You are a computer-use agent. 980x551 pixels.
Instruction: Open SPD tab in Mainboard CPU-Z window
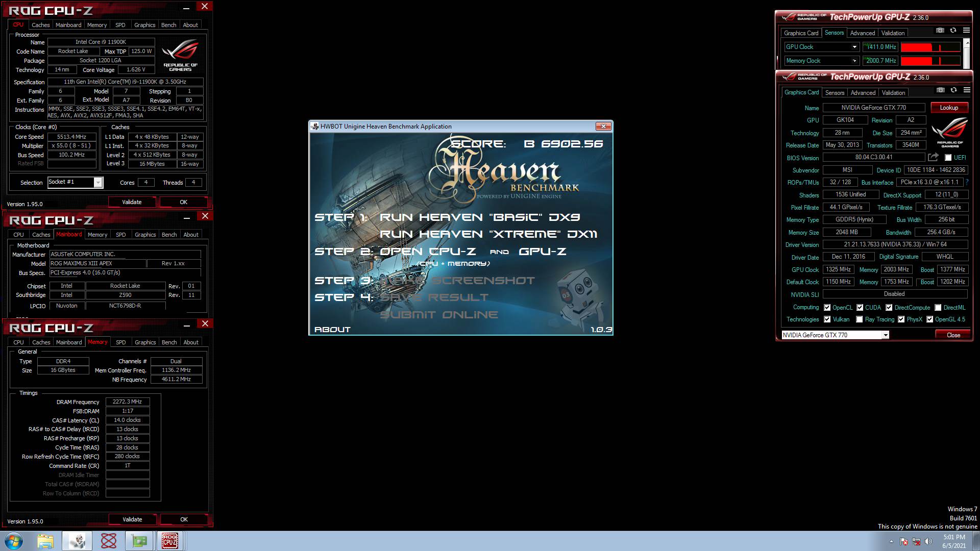[x=120, y=235]
